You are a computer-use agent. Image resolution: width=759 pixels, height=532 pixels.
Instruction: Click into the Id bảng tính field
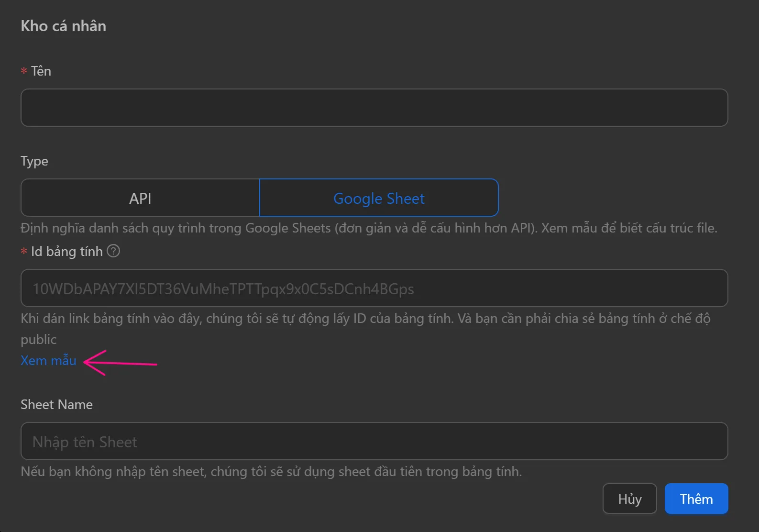coord(374,288)
